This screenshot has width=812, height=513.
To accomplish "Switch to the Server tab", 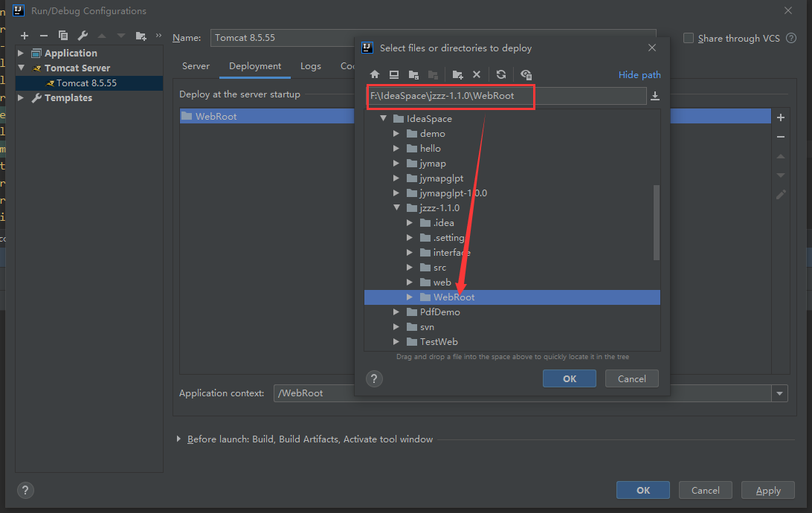I will pyautogui.click(x=196, y=66).
